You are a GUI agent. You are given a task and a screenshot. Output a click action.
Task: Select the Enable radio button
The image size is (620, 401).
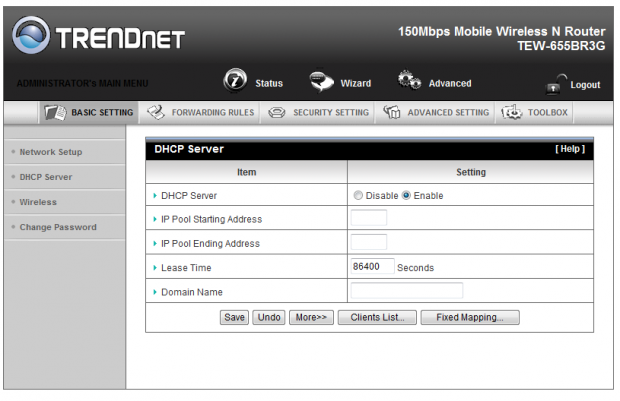coord(406,195)
